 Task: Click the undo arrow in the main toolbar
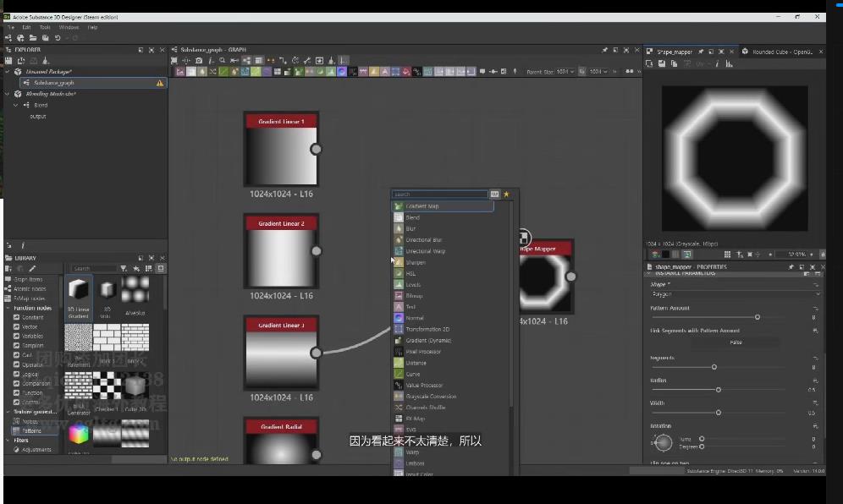[x=58, y=38]
